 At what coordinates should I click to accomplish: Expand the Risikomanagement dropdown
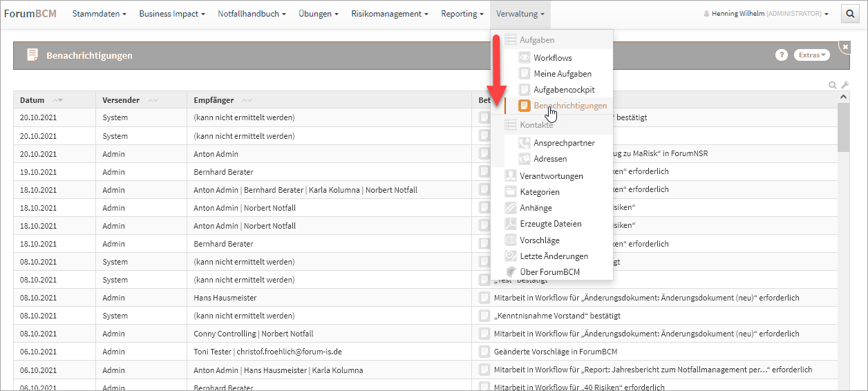(x=389, y=14)
